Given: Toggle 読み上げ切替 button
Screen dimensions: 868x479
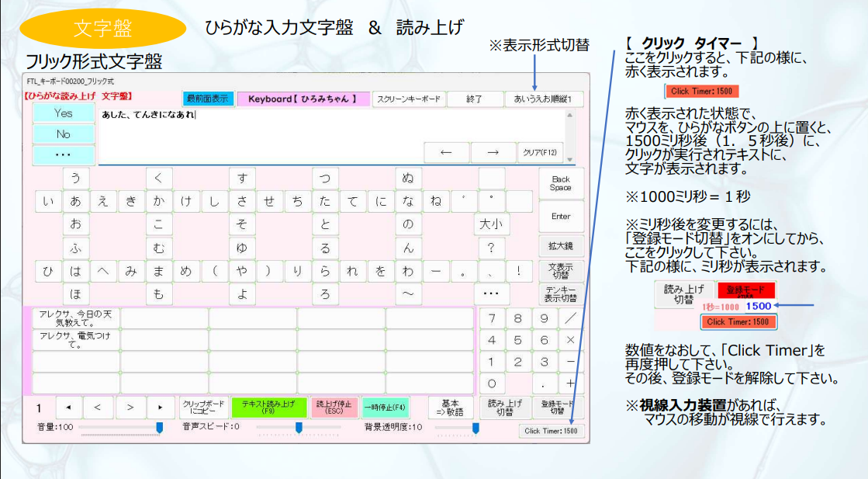Looking at the screenshot, I should [x=504, y=408].
